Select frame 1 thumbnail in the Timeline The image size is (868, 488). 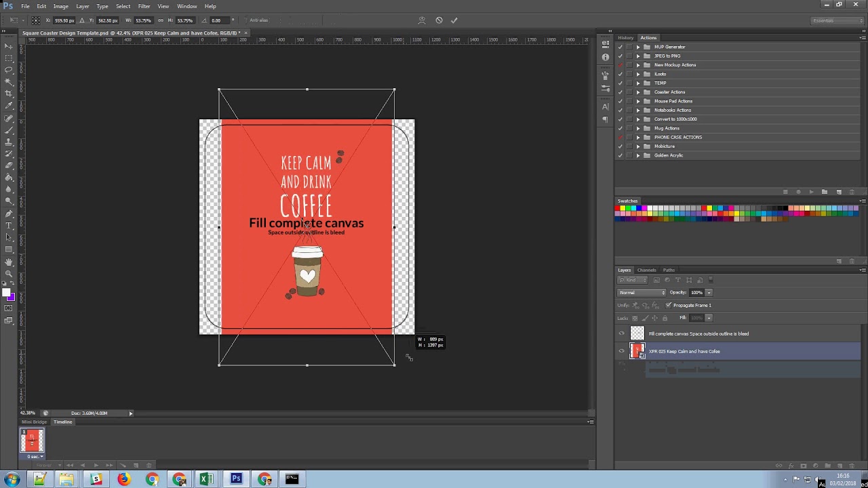pyautogui.click(x=32, y=441)
